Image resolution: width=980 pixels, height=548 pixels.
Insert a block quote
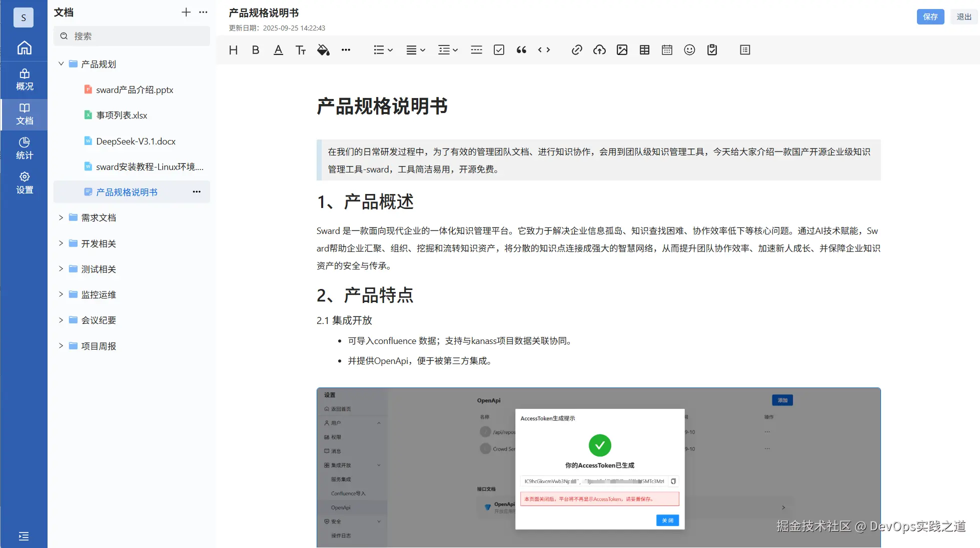pos(521,49)
